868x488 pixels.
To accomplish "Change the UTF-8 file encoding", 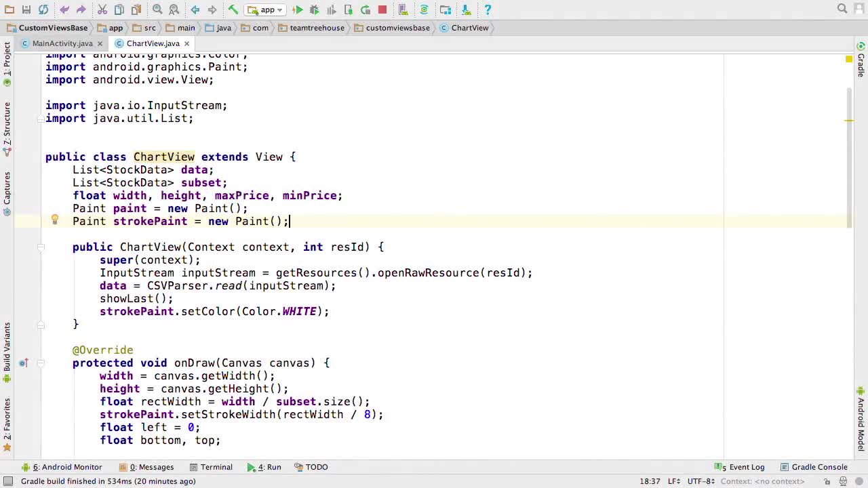I will tap(701, 481).
